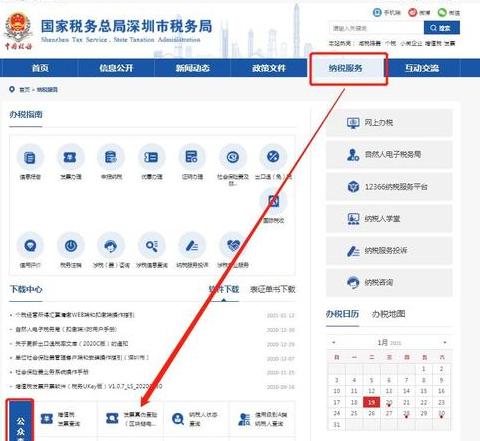The width and height of the screenshot is (480, 441).
Task: Go to previous month in calendar
Action: coord(333,342)
